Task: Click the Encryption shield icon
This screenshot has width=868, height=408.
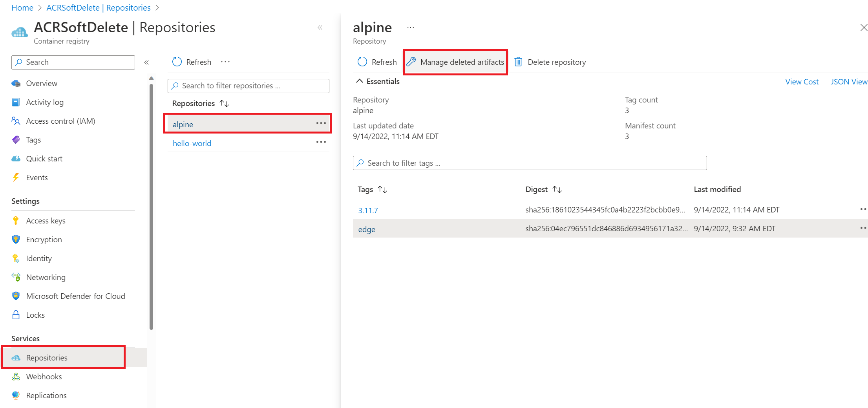Action: (x=16, y=240)
